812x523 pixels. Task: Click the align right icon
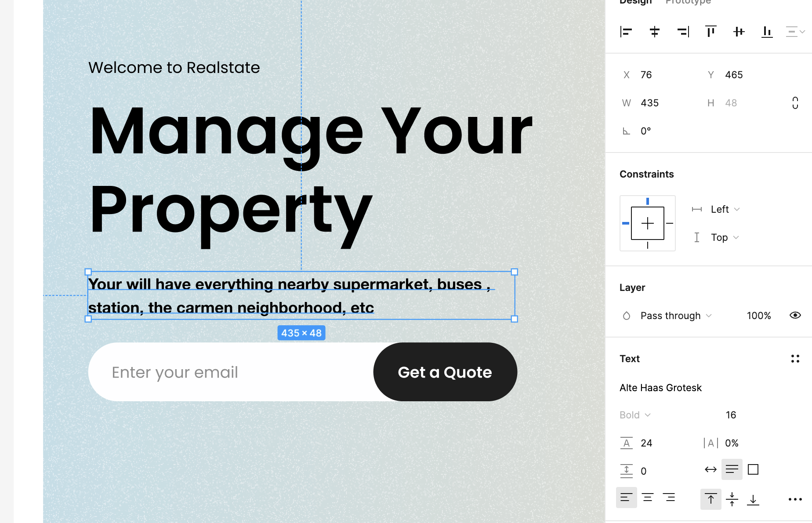pyautogui.click(x=683, y=32)
